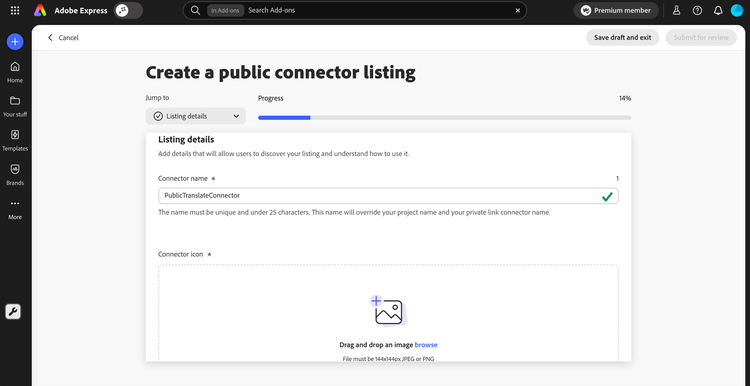
Task: Open Templates in sidebar
Action: point(15,141)
